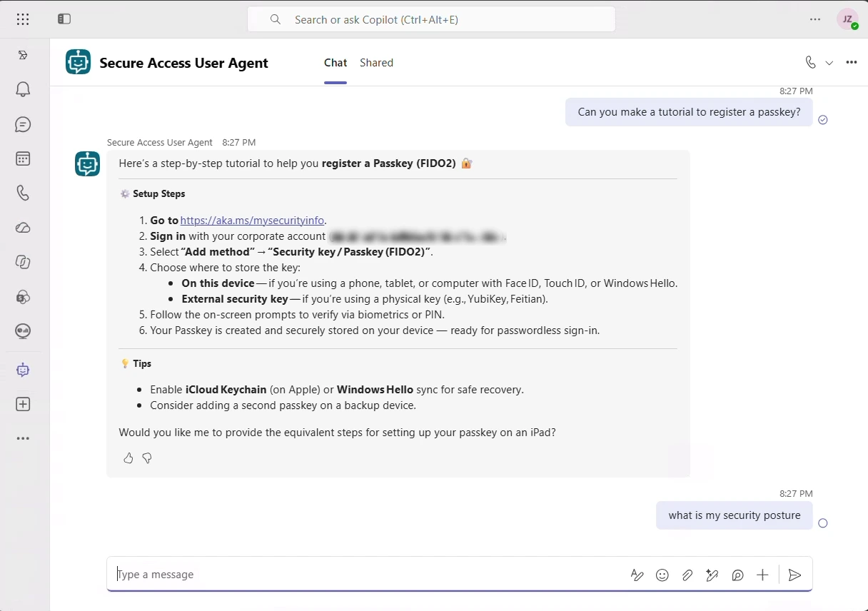Open the top arrow icon in left sidebar
The image size is (868, 611).
point(23,55)
